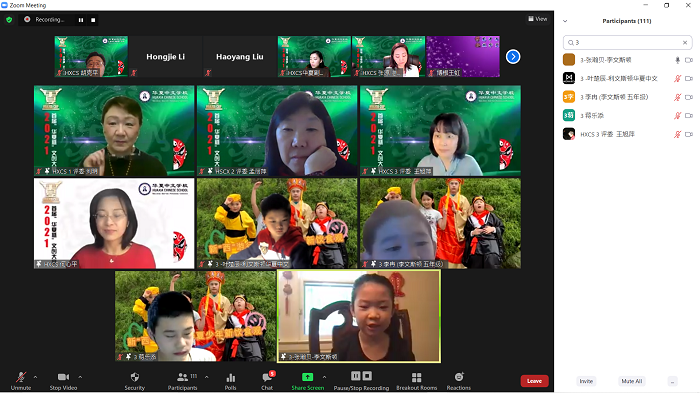This screenshot has height=393, width=700.
Task: Click the Mute All button
Action: [x=632, y=381]
